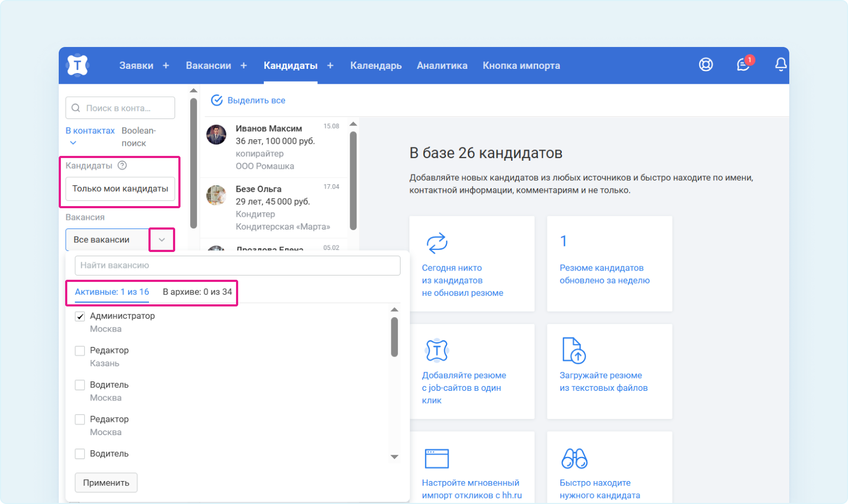This screenshot has width=848, height=504.
Task: Click the notifications bell icon
Action: pyautogui.click(x=780, y=65)
